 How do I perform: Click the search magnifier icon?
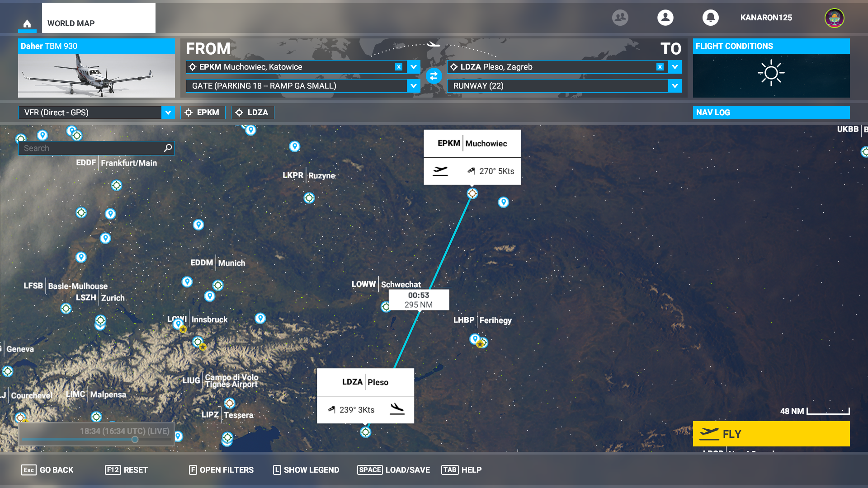[x=168, y=148]
